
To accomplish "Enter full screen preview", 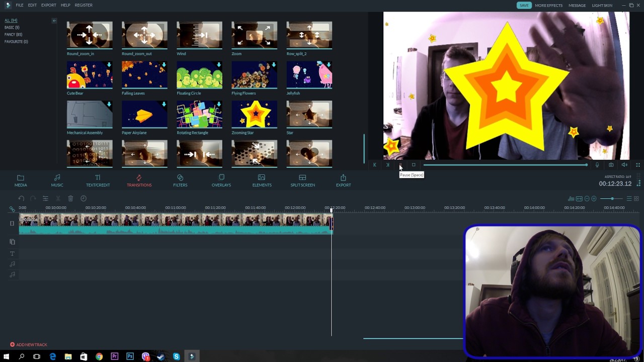I will point(637,165).
